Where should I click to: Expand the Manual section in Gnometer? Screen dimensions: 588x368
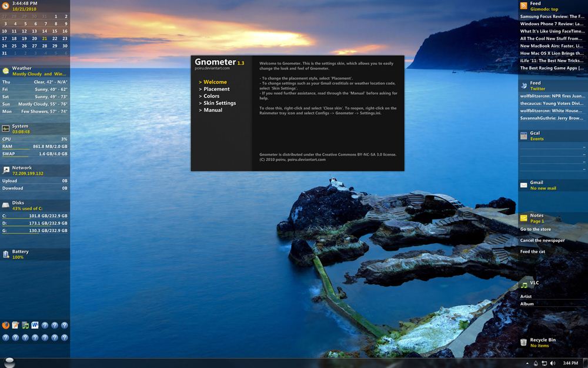pos(213,110)
